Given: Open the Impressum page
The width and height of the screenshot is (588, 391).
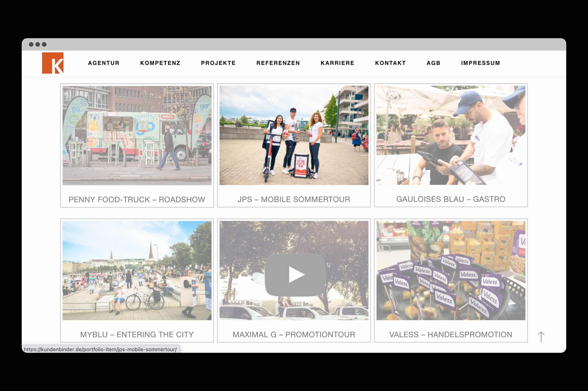Looking at the screenshot, I should pos(481,63).
